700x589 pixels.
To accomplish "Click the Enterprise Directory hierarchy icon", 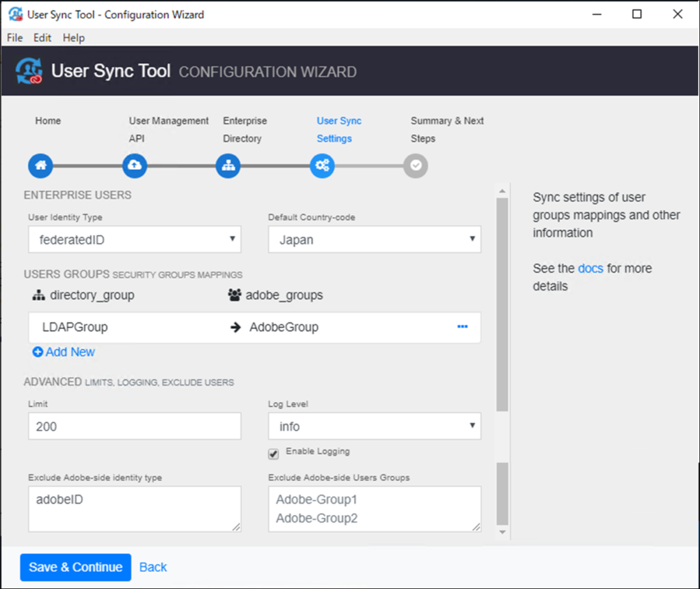I will pos(228,166).
